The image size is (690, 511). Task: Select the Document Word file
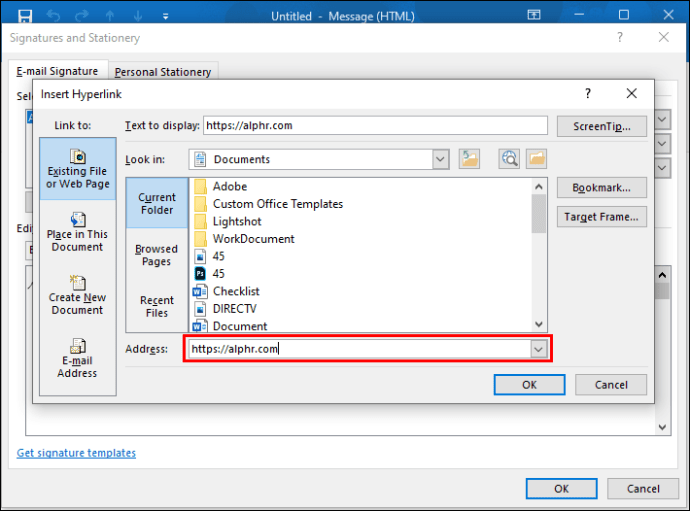pos(230,326)
